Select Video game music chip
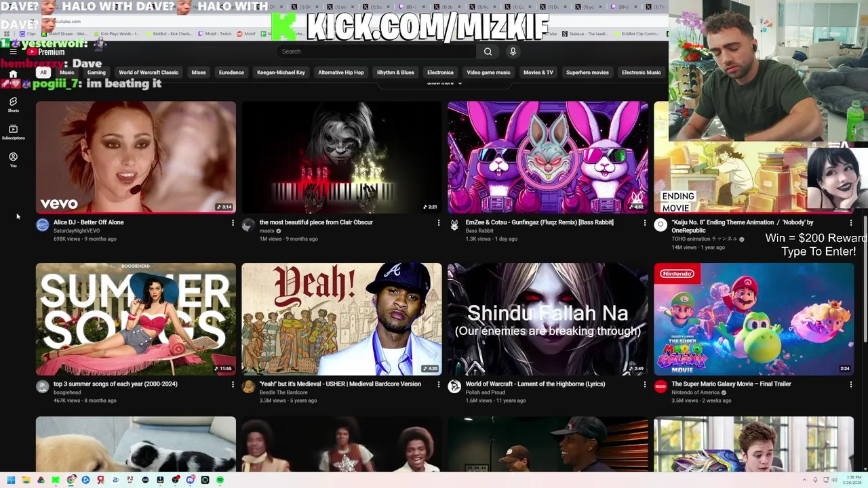This screenshot has height=488, width=868. click(x=488, y=73)
